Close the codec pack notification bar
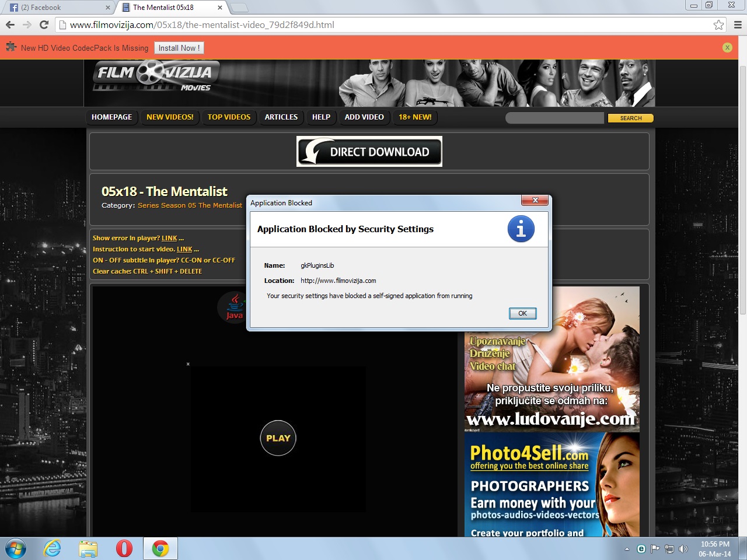Image resolution: width=747 pixels, height=560 pixels. click(727, 48)
